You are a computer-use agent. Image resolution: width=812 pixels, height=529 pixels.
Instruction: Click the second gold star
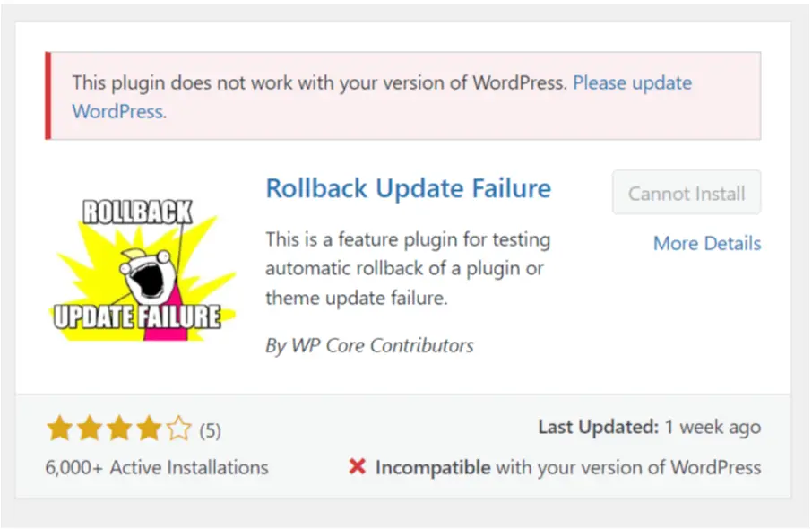point(88,429)
